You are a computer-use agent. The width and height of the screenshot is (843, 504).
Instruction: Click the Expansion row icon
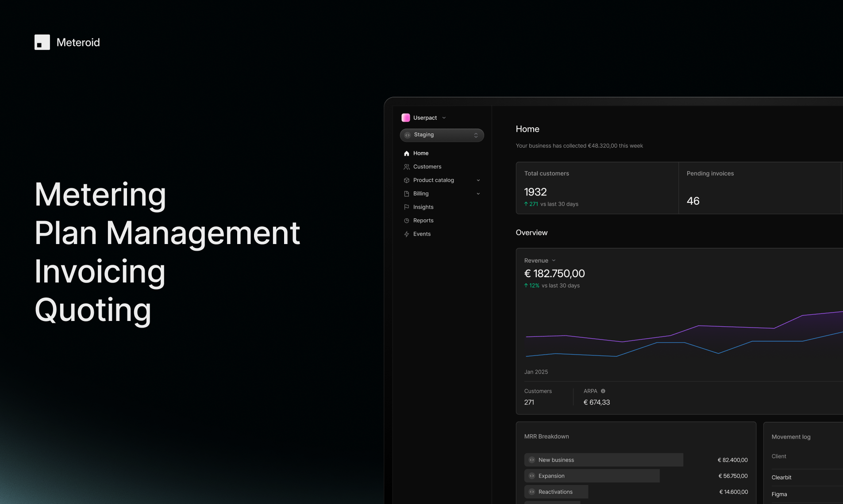(x=532, y=476)
